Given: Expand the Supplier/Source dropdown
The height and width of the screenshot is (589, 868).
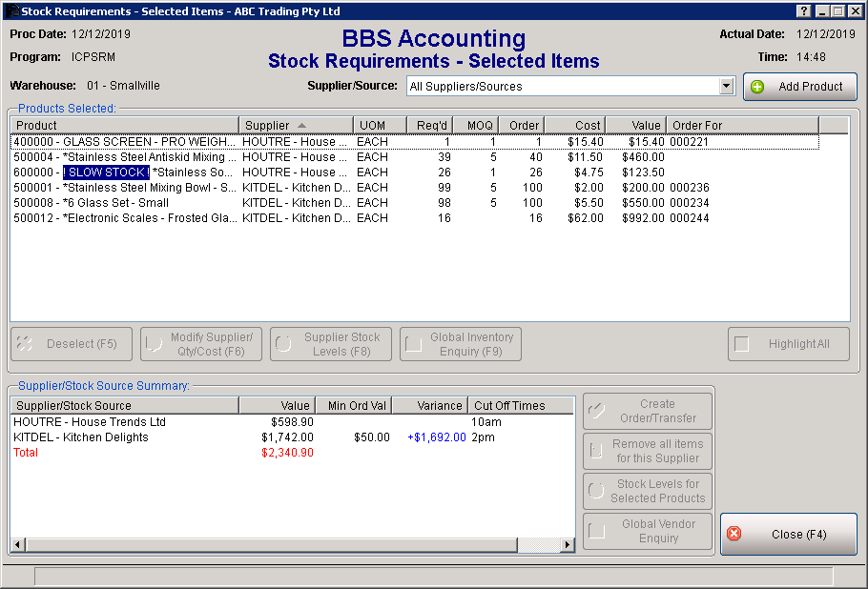Looking at the screenshot, I should pos(726,87).
